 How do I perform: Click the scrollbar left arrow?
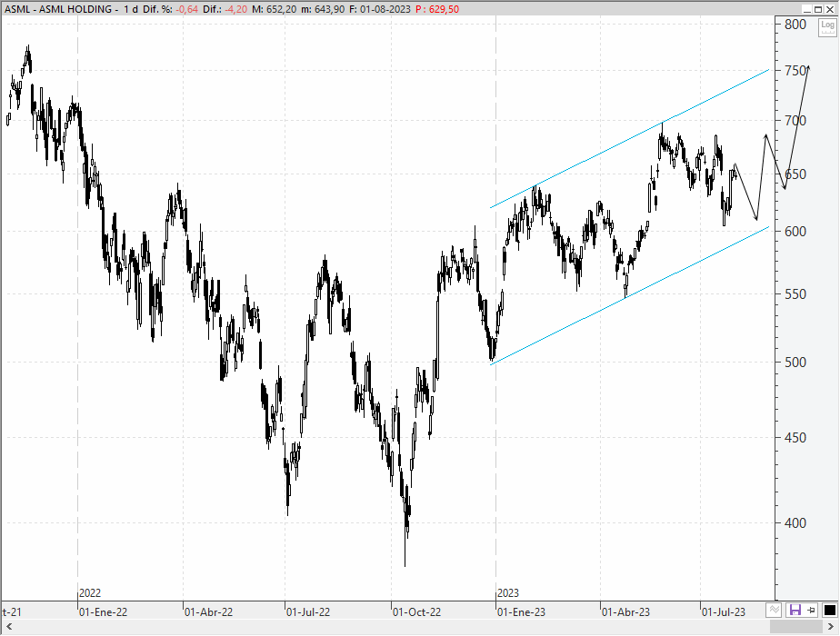point(8,626)
